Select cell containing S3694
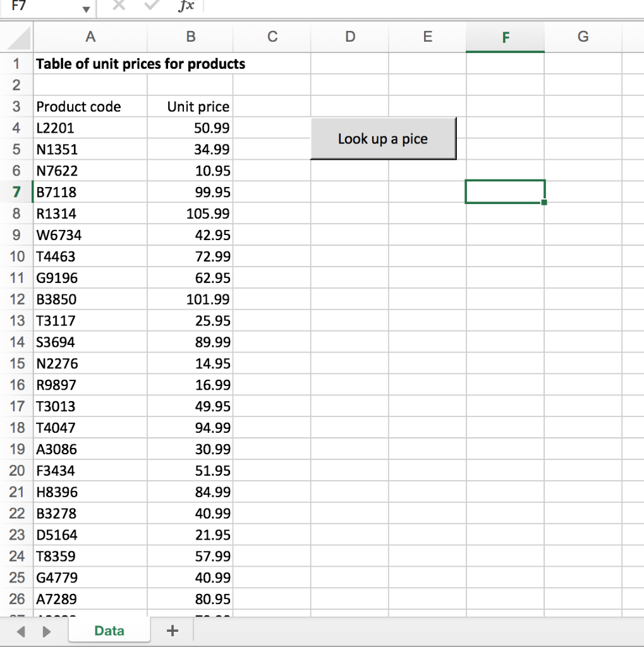Screen dimensions: 644x647 point(90,342)
